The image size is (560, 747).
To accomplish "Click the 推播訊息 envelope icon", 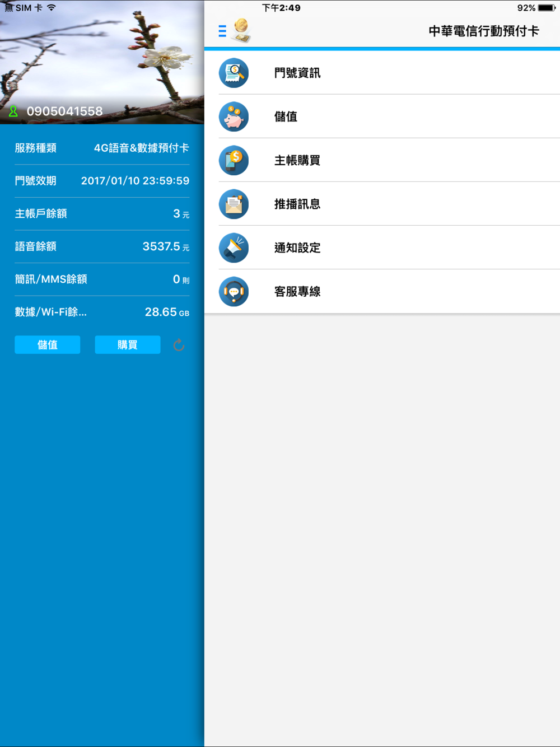I will 234,204.
